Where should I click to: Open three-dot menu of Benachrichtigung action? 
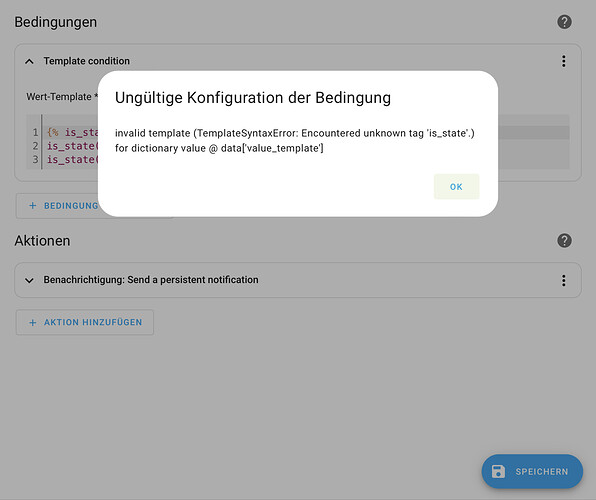(564, 281)
